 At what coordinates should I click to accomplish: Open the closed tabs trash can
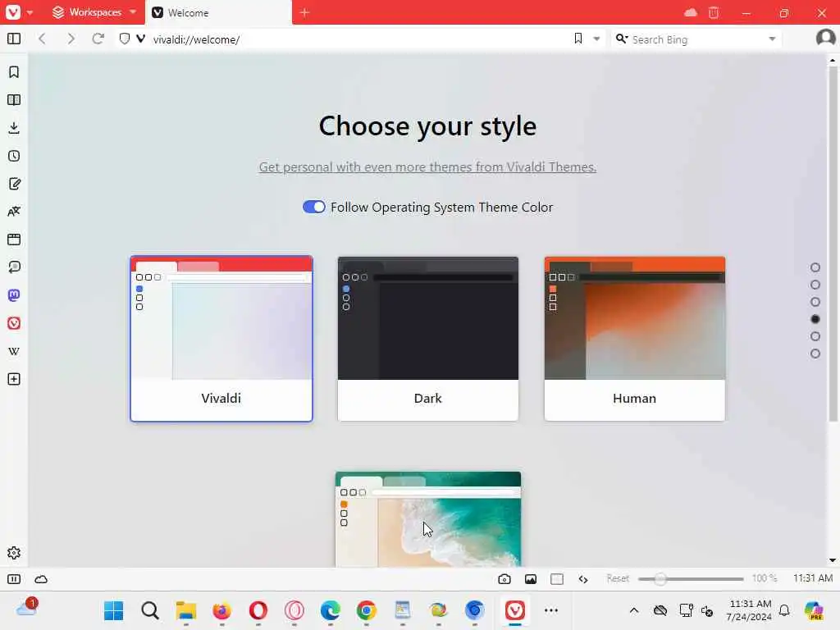click(x=714, y=12)
